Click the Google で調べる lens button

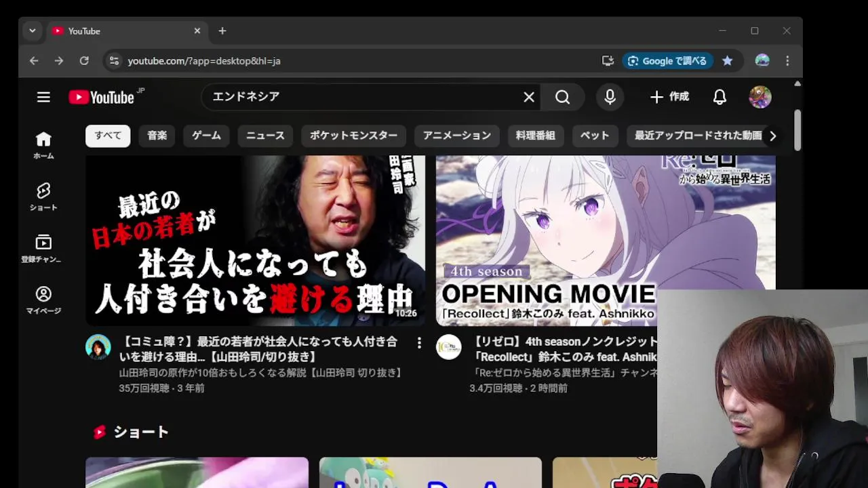click(x=667, y=61)
